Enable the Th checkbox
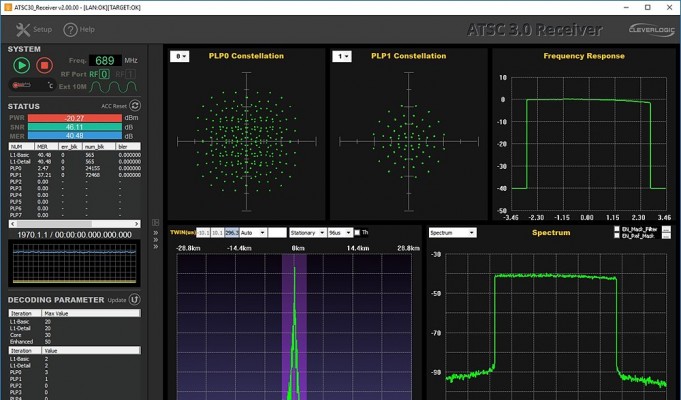 [x=357, y=233]
